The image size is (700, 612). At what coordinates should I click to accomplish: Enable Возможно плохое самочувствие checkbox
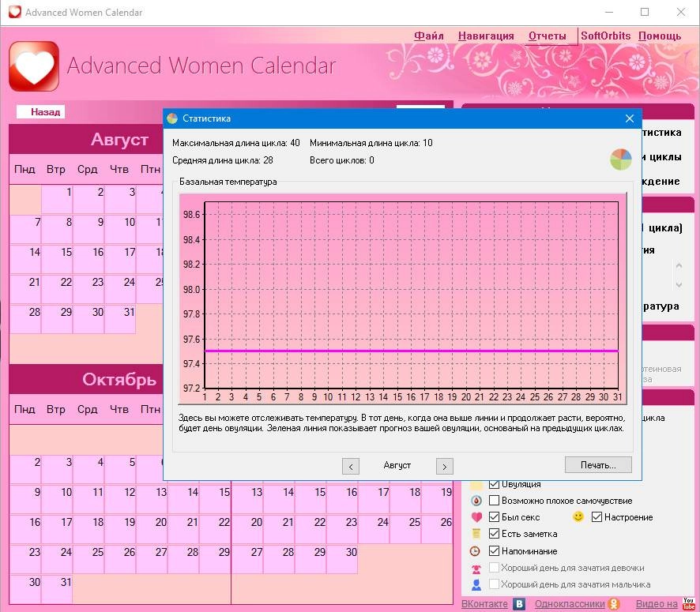coord(494,500)
